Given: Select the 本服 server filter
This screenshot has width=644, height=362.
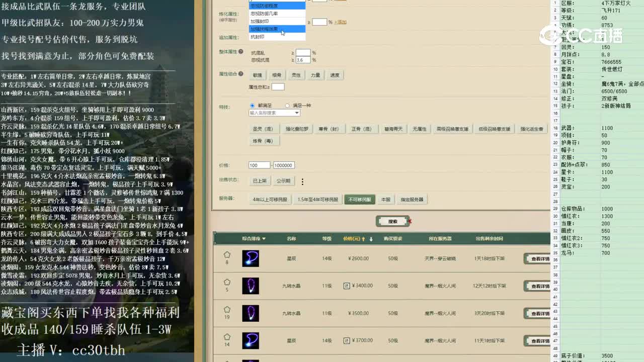Looking at the screenshot, I should point(386,200).
